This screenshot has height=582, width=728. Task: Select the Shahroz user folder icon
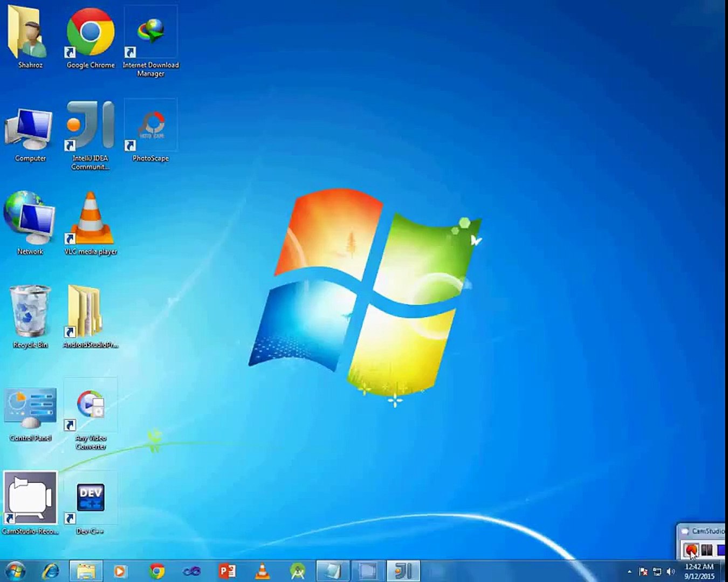click(x=30, y=38)
